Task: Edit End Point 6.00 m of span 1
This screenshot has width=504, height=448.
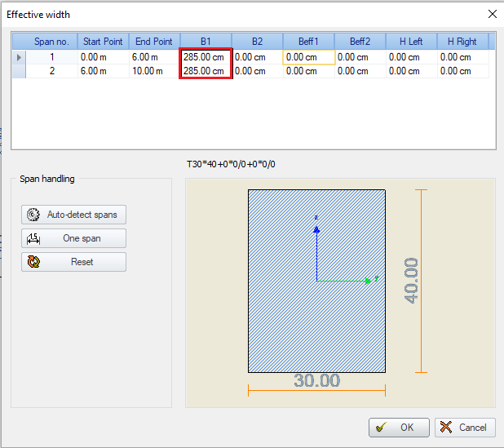Action: 155,57
